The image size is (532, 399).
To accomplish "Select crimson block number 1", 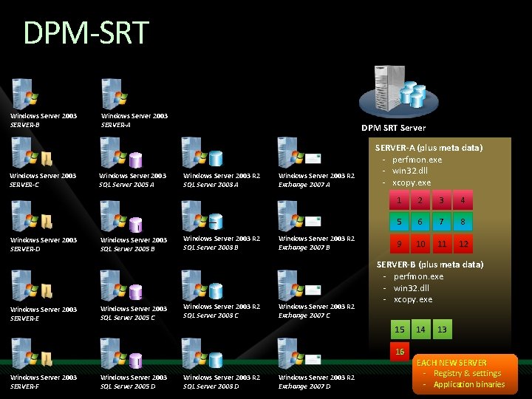I will [x=399, y=199].
